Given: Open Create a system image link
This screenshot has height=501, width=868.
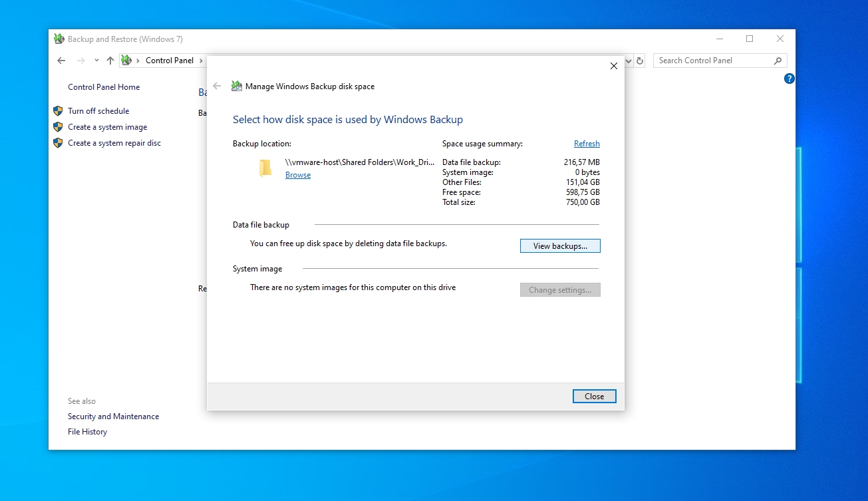Looking at the screenshot, I should click(108, 127).
